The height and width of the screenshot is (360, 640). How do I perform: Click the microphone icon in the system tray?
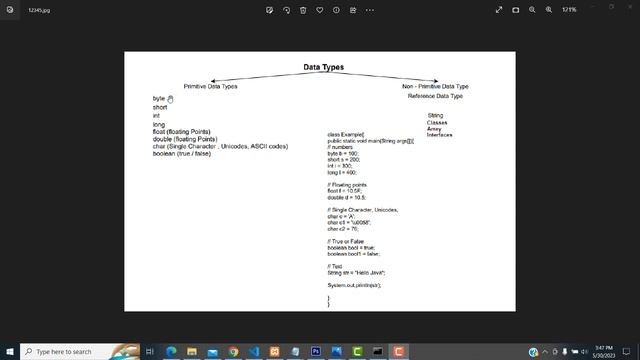(564, 352)
